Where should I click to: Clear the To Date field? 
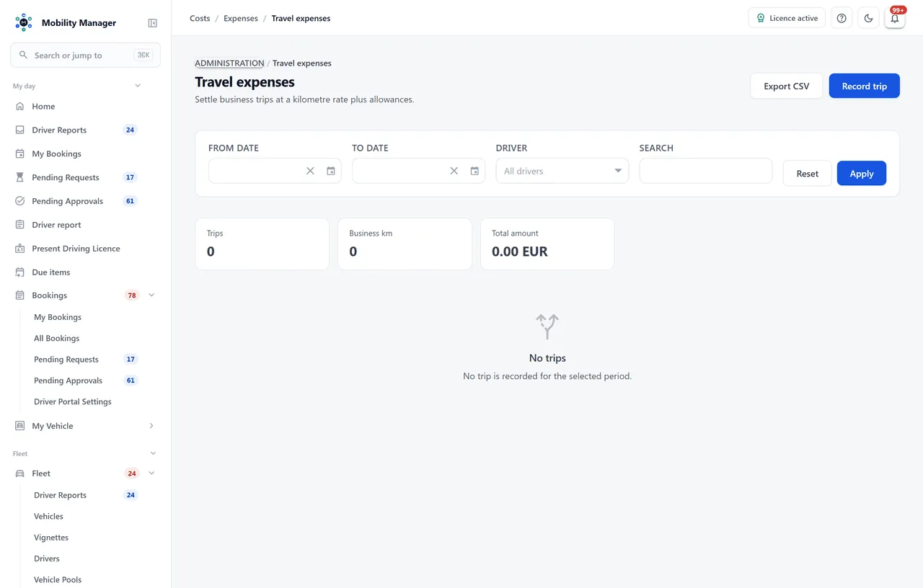click(x=454, y=171)
